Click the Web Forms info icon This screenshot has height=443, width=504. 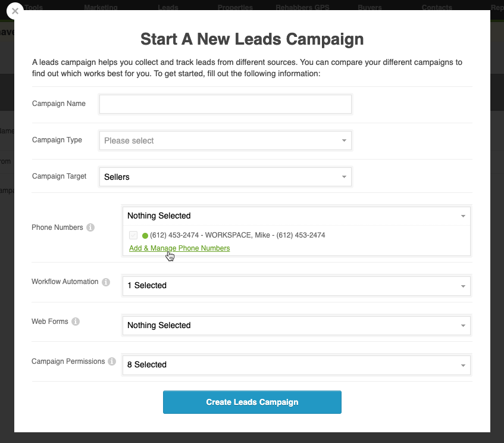click(76, 322)
